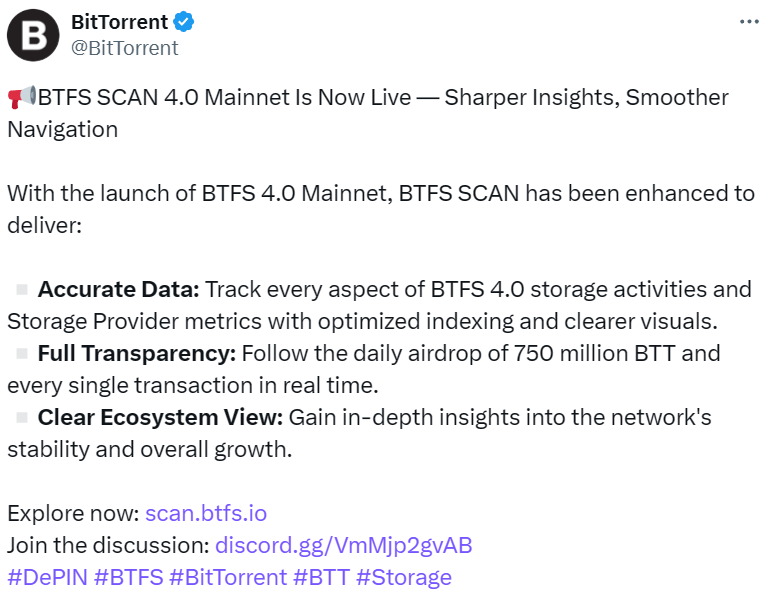Select the #DePIN hashtag

tap(46, 577)
